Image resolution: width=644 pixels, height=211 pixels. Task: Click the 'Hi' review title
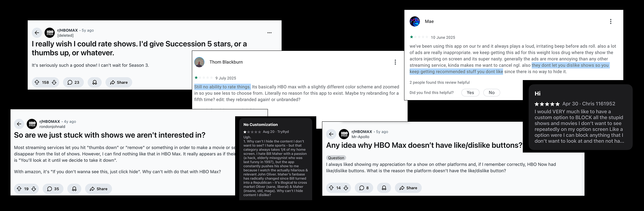pos(537,93)
